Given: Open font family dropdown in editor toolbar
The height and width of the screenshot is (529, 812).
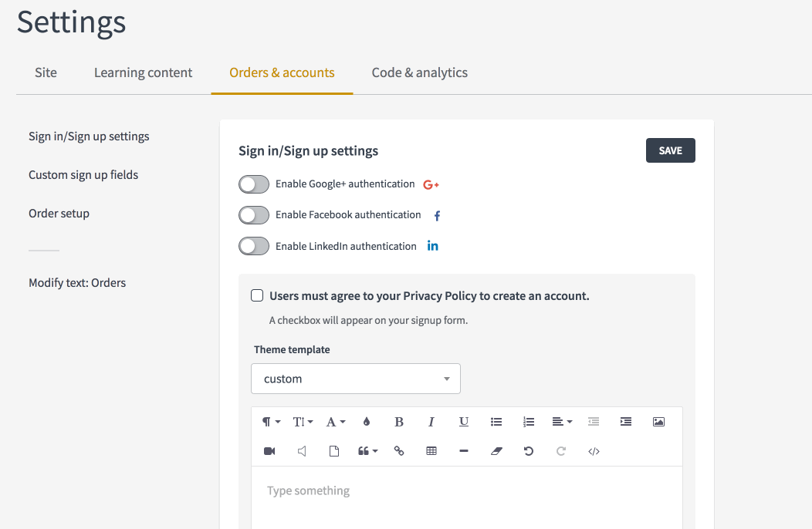Looking at the screenshot, I should [335, 422].
